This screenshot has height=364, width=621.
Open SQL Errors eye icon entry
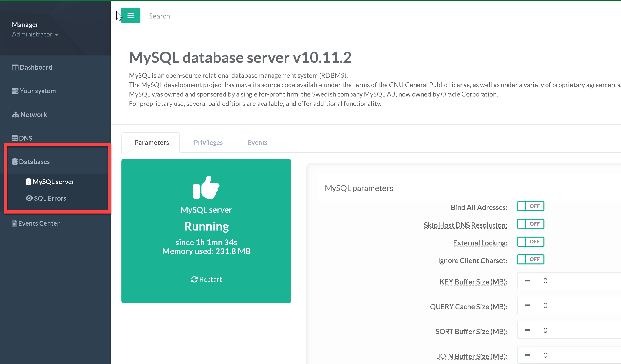[x=46, y=198]
